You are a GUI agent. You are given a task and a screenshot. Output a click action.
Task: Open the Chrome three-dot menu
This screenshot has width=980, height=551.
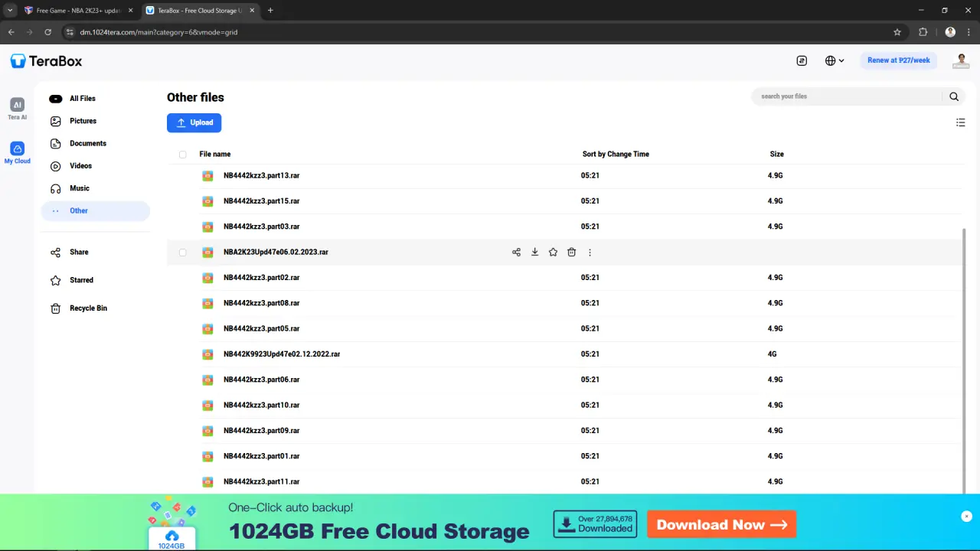coord(969,32)
